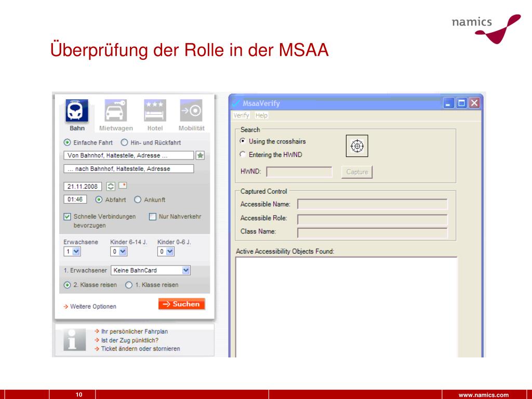The width and height of the screenshot is (532, 399).
Task: Select 2. Klasse reisen radio button
Action: (x=67, y=285)
